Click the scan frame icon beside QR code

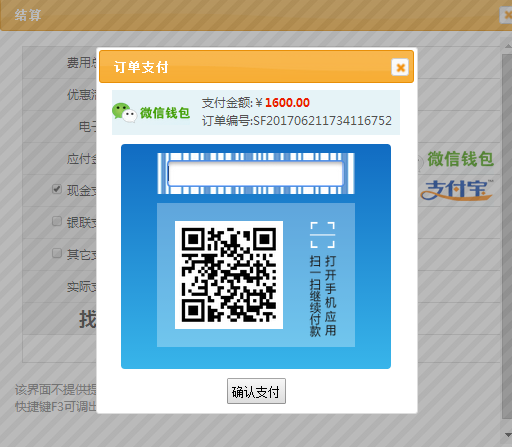pos(322,235)
